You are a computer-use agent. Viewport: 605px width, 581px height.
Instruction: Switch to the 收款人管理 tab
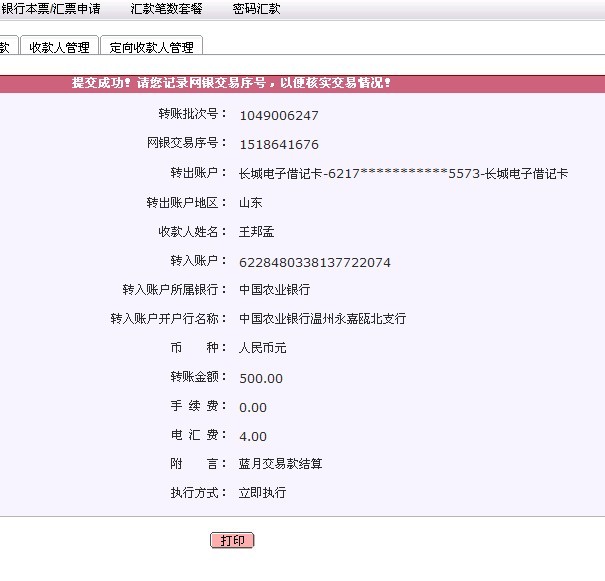59,47
